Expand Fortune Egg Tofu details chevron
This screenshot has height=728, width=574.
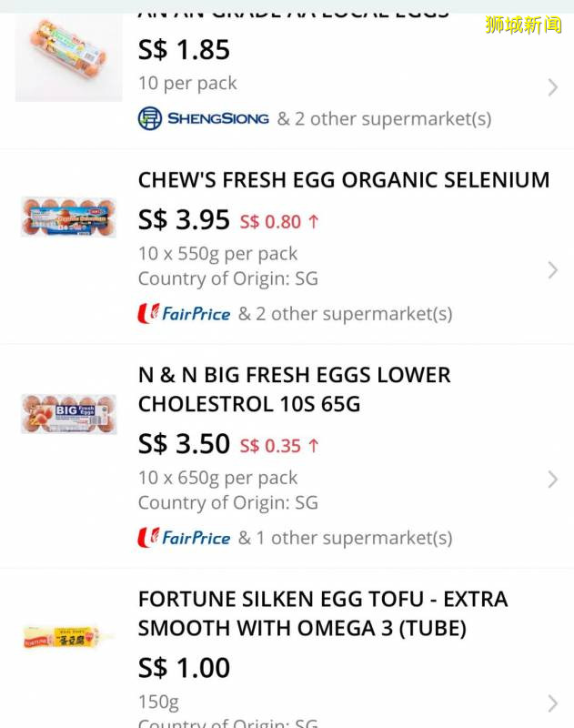point(552,703)
